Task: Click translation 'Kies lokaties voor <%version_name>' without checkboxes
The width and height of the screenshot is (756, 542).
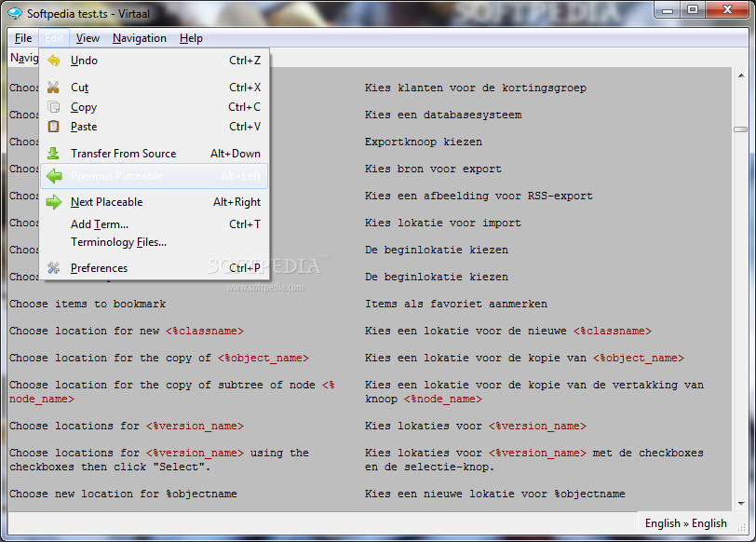Action: point(476,427)
